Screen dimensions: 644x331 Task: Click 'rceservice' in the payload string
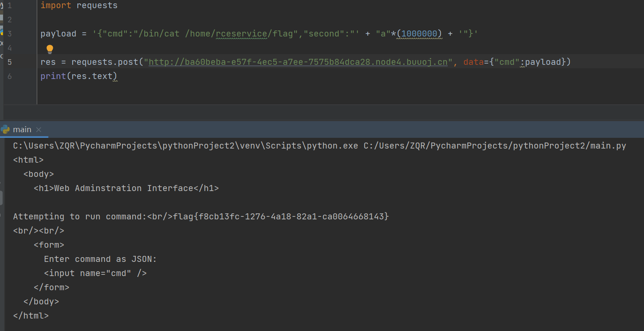pyautogui.click(x=241, y=34)
